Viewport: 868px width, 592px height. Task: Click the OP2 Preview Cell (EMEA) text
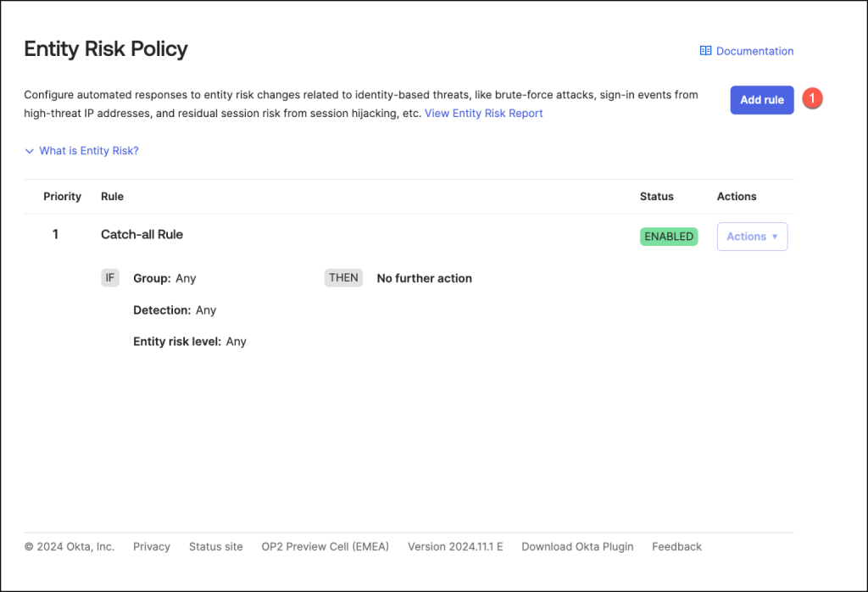point(325,546)
